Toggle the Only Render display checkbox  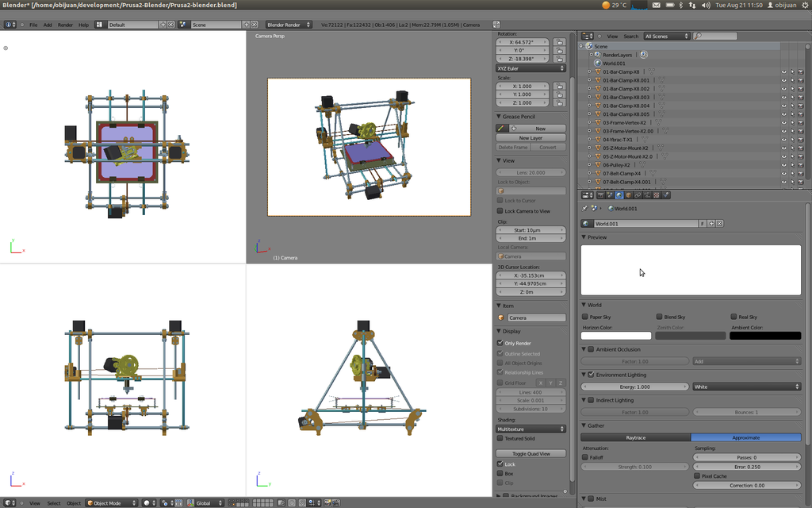[x=500, y=343]
